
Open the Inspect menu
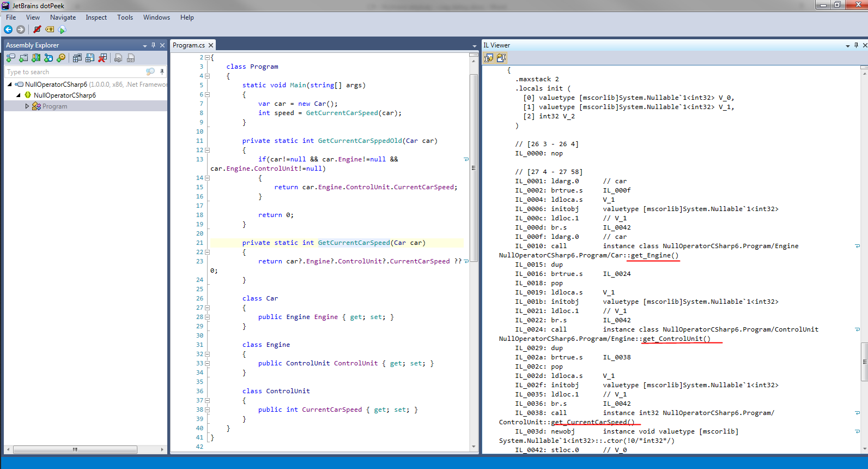click(96, 17)
